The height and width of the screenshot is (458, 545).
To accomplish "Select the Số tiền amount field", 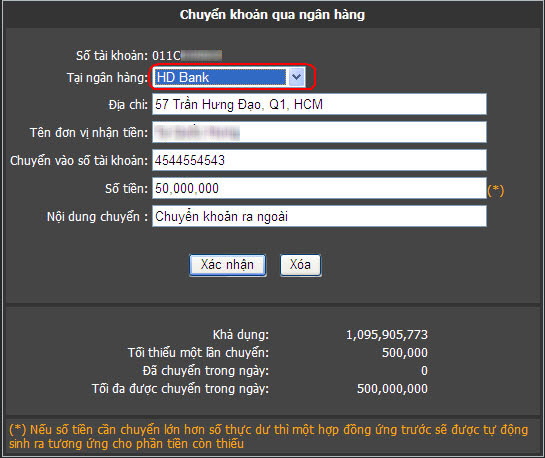I will click(319, 188).
